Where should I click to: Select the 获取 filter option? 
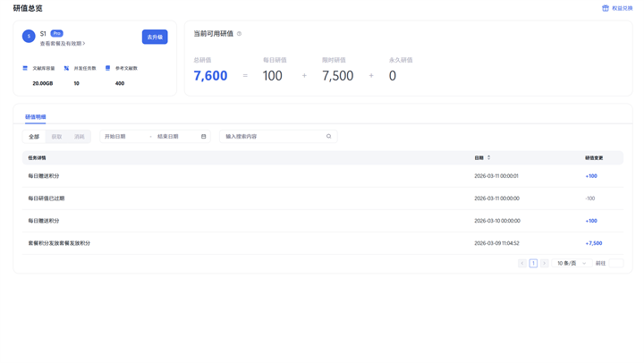(x=56, y=137)
